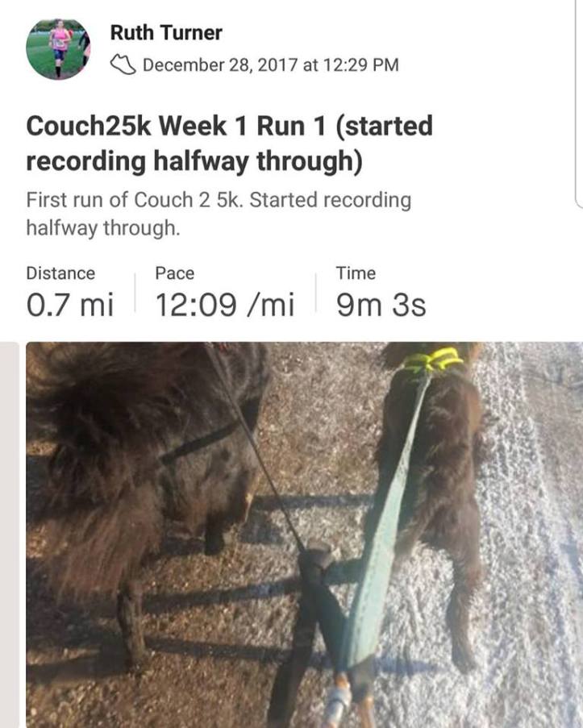
Task: Tap the fluffy dark dog on the left
Action: 140,464
